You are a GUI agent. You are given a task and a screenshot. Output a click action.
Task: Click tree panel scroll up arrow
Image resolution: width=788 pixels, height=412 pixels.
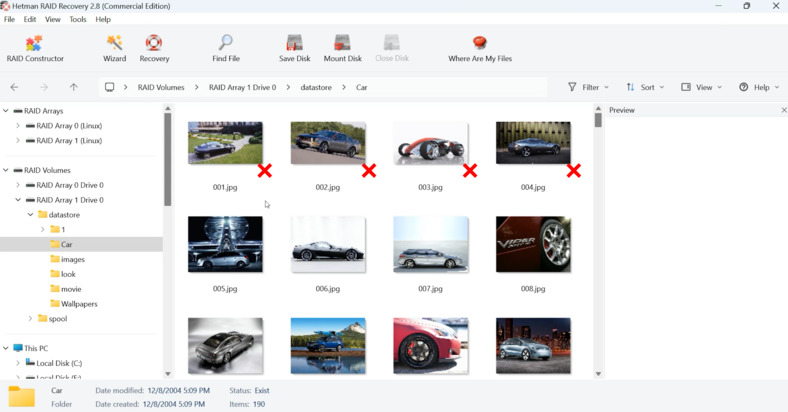tap(167, 109)
